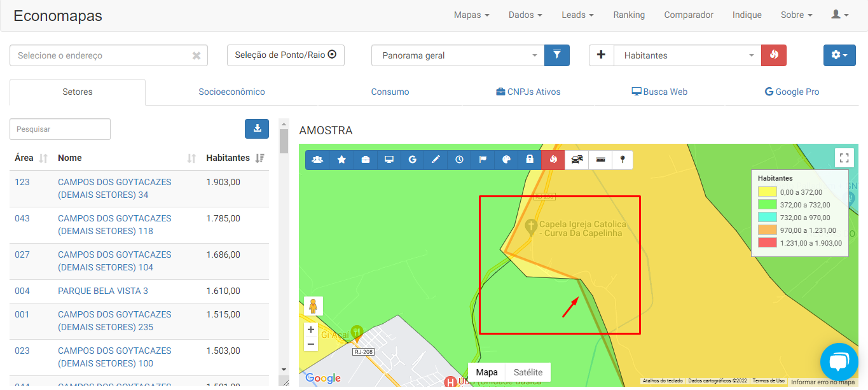Open sector link PARQUE BELA VISTA 3
Image resolution: width=868 pixels, height=390 pixels.
(x=103, y=291)
